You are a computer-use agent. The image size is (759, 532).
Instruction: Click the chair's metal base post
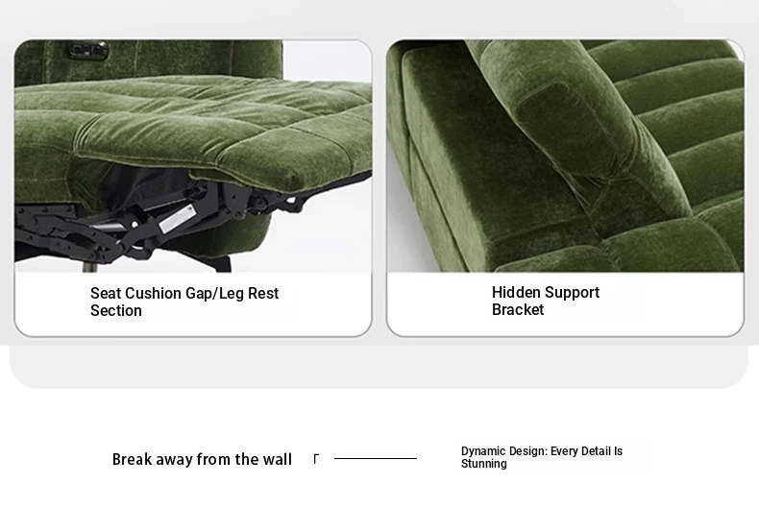point(90,267)
